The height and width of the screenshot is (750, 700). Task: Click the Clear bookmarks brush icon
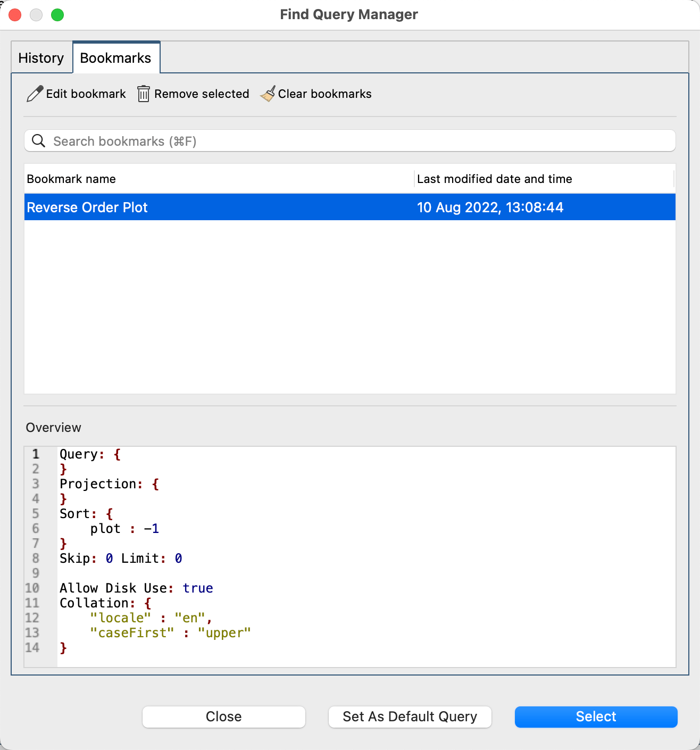(x=267, y=94)
